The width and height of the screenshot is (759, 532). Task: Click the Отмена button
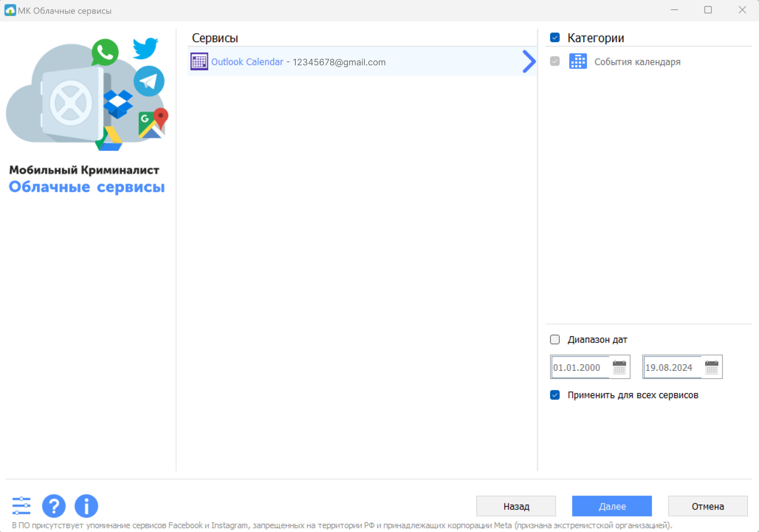[x=708, y=506]
